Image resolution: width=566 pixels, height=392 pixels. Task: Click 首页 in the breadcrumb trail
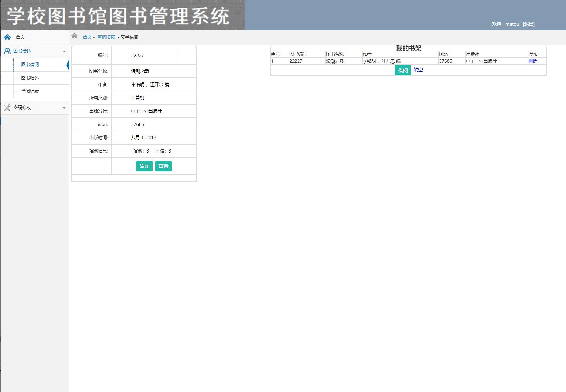pos(86,37)
